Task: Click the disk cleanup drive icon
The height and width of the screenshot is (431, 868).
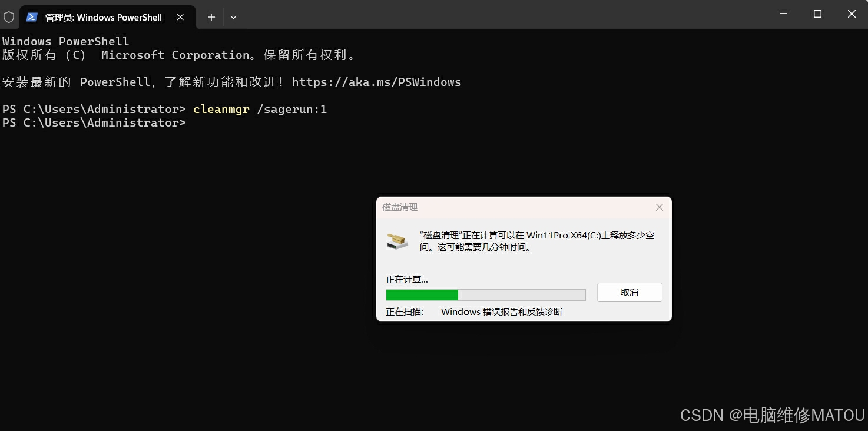Action: [x=397, y=241]
